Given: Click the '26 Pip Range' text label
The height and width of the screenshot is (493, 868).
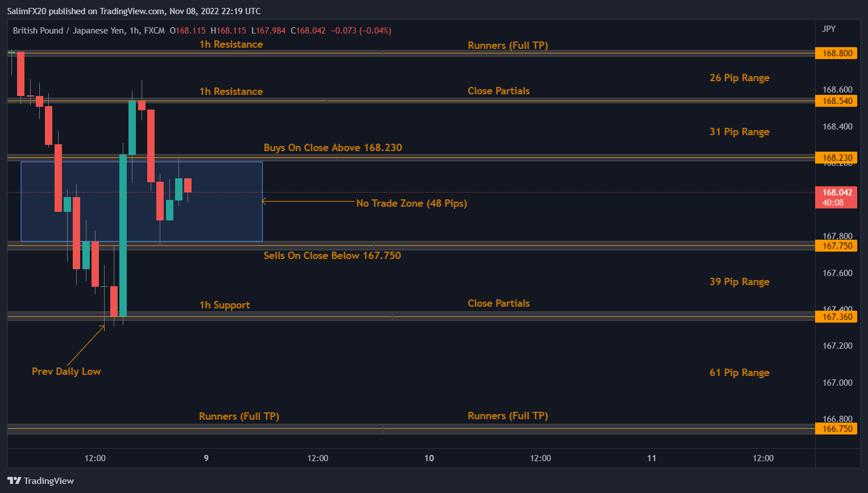Looking at the screenshot, I should [x=739, y=78].
